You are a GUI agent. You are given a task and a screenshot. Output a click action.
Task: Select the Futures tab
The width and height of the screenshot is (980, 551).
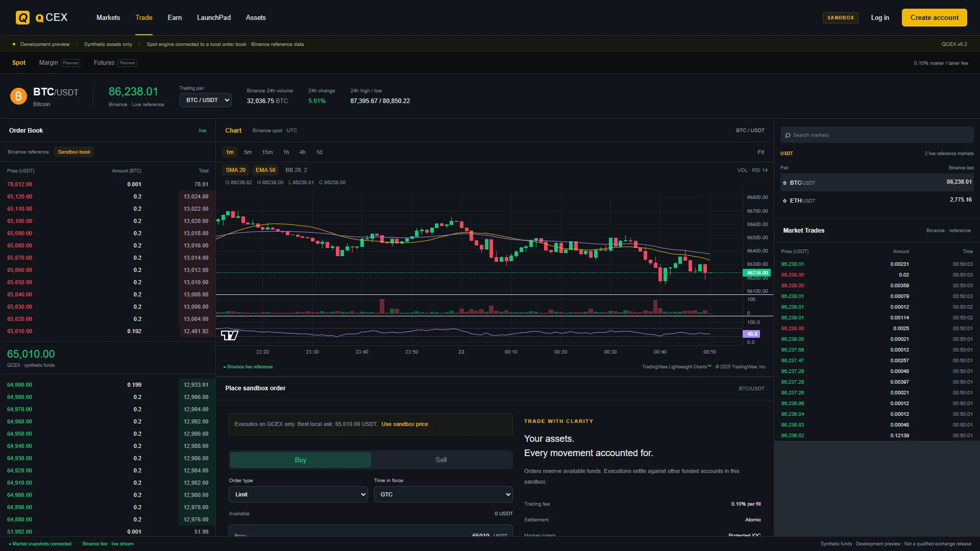click(x=115, y=63)
